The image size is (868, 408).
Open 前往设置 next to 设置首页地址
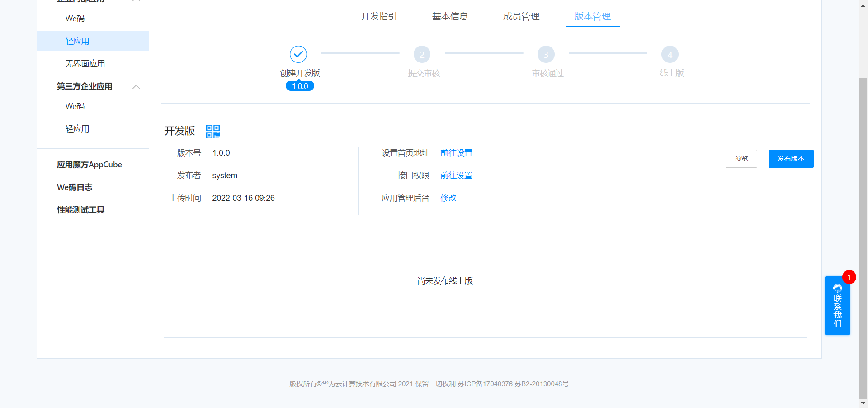[456, 153]
